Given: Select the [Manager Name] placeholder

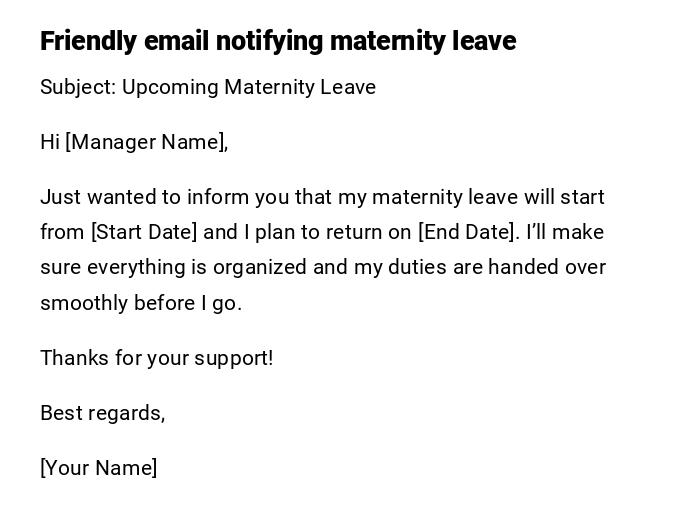Looking at the screenshot, I should point(145,142).
